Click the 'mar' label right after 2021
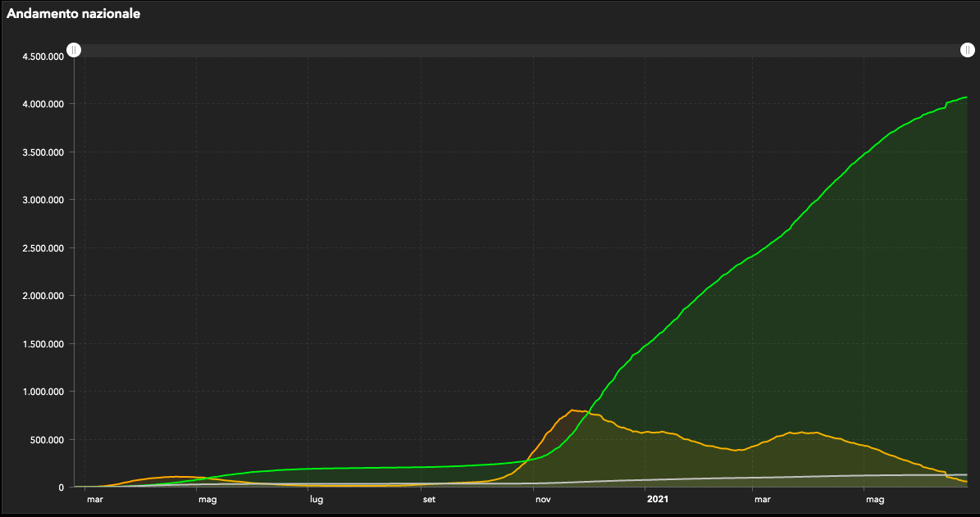The image size is (980, 517). coord(763,498)
